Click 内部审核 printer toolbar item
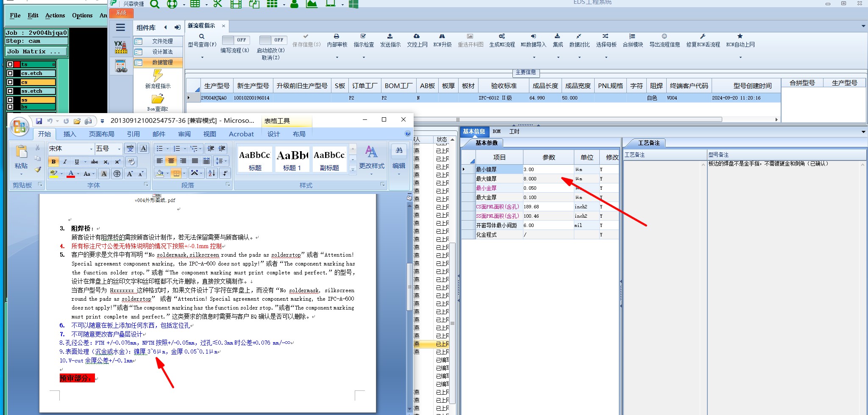Viewport: 868px width, 415px height. pyautogui.click(x=337, y=41)
